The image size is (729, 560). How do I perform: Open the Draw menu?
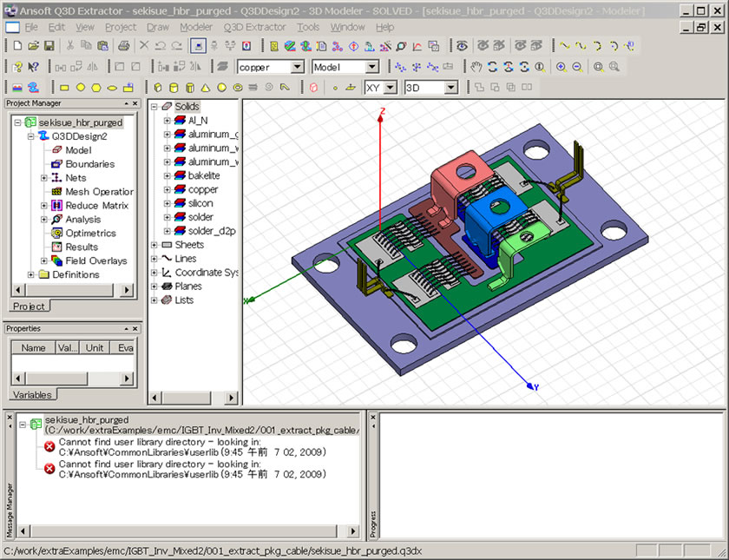[158, 28]
